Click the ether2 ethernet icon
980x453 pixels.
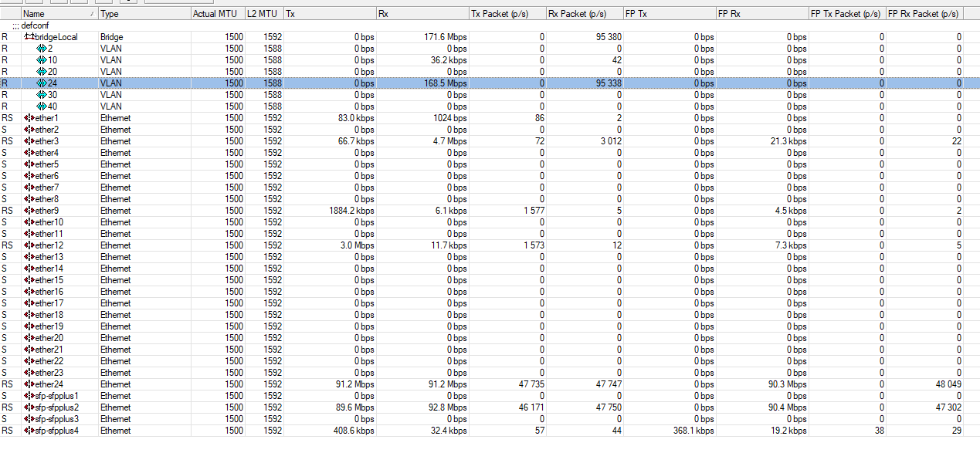(29, 130)
